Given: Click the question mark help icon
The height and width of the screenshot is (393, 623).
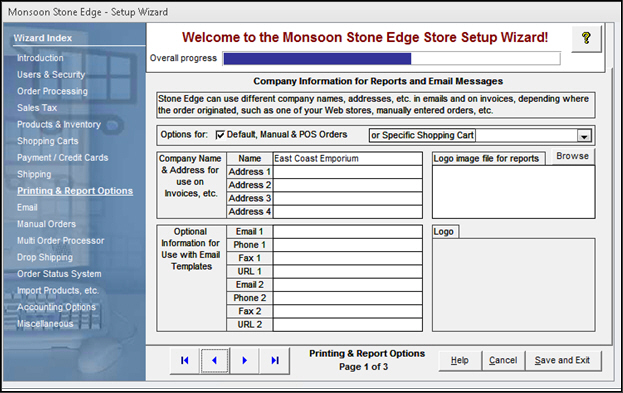Looking at the screenshot, I should click(586, 38).
